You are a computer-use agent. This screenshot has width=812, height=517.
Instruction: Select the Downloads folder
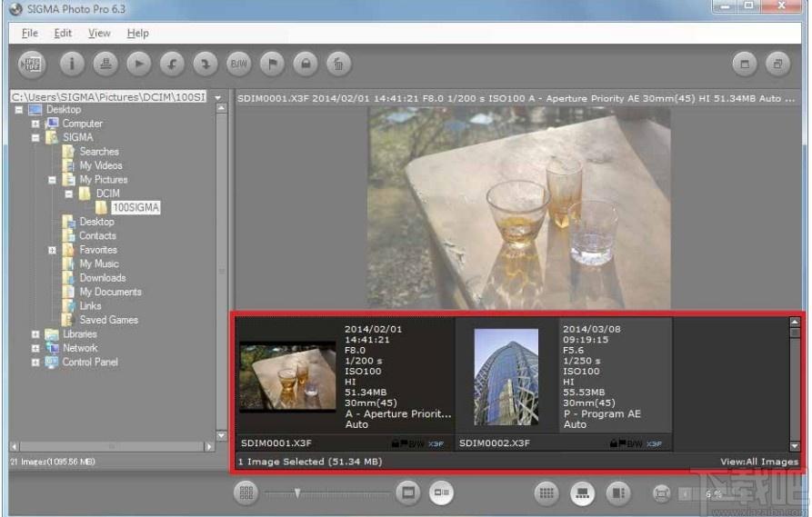(x=103, y=278)
